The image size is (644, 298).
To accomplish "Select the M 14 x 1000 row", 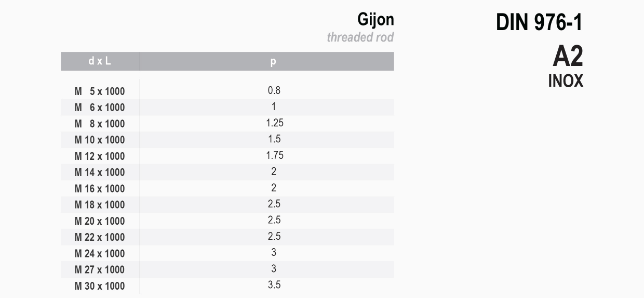I will (x=227, y=172).
